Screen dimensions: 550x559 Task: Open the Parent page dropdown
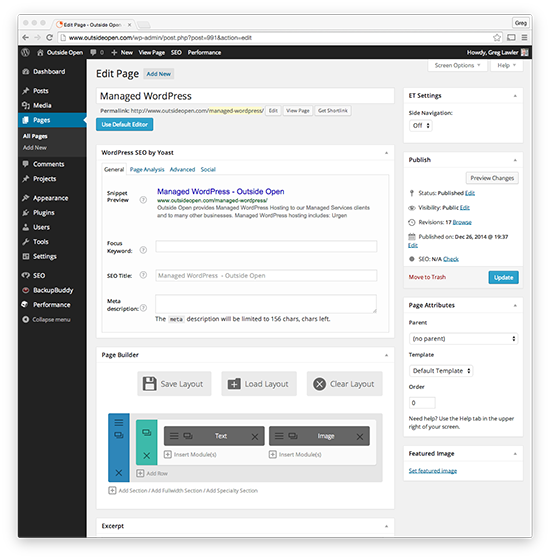click(x=463, y=339)
